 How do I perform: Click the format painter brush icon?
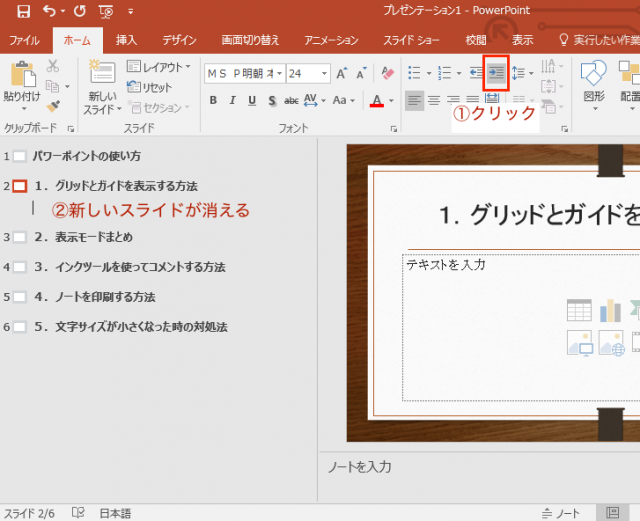[x=53, y=105]
